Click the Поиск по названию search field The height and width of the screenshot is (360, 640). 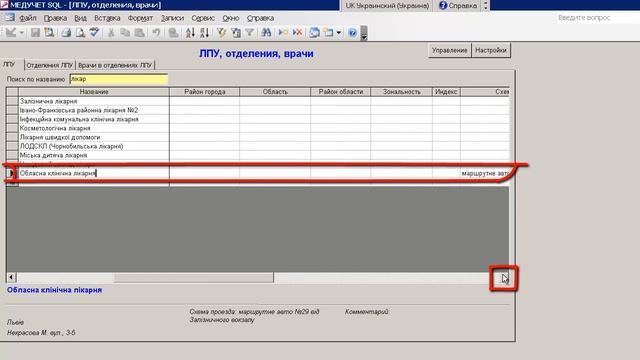click(118, 79)
